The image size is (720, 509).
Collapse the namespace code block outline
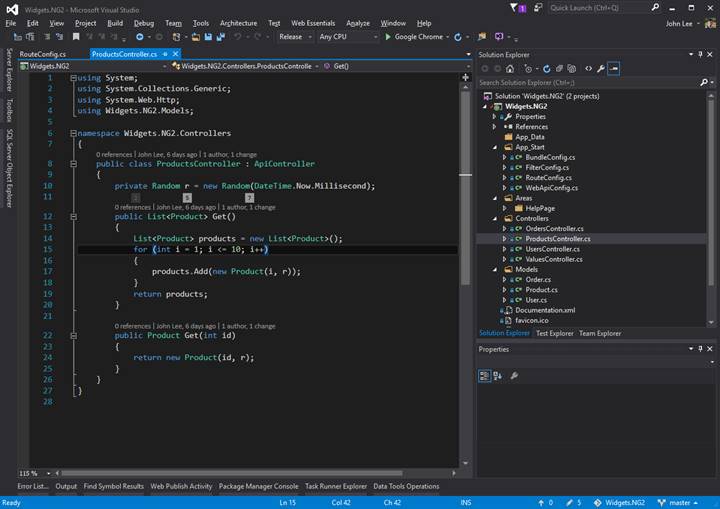pos(73,133)
